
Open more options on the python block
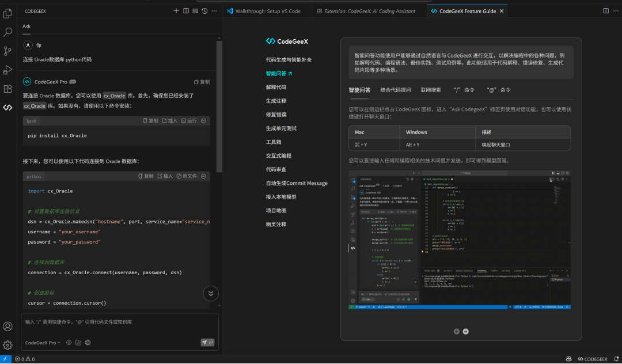(203, 176)
